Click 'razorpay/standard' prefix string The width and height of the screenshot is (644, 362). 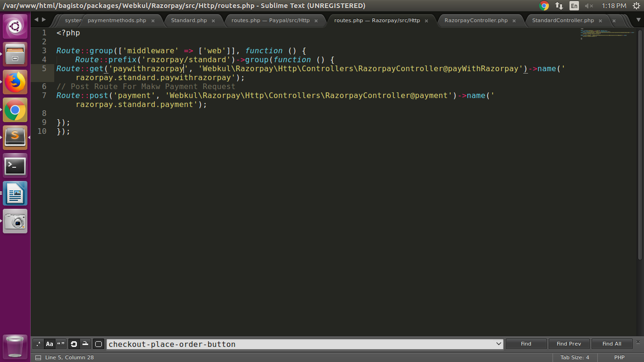186,59
